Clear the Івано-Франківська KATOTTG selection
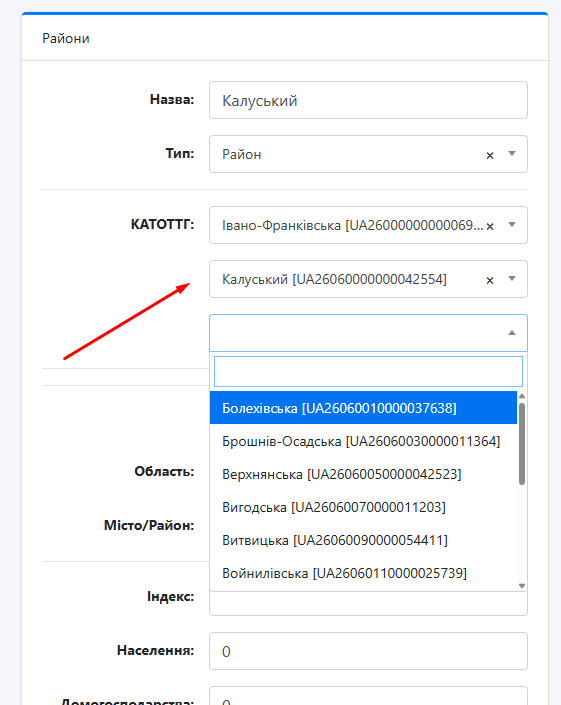Image resolution: width=561 pixels, height=705 pixels. pos(490,226)
